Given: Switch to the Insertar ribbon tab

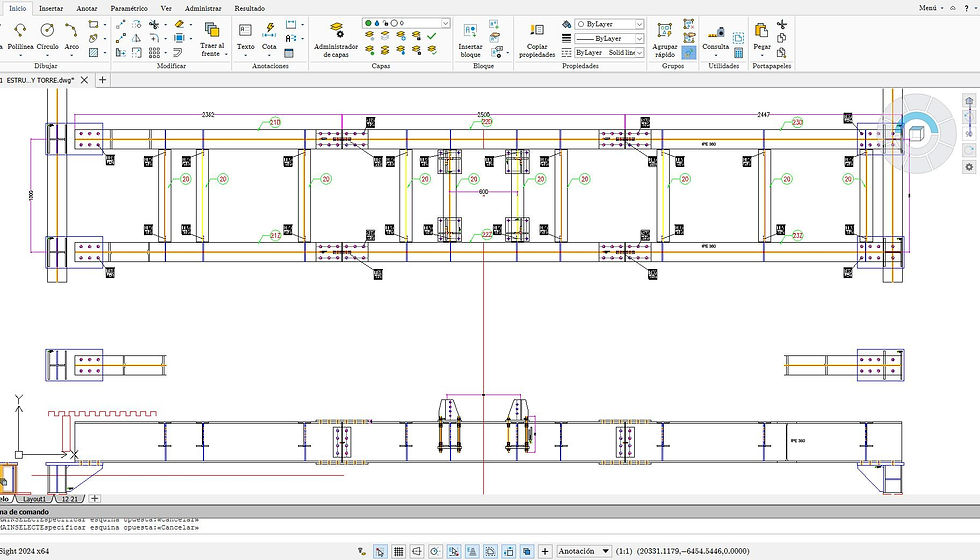Looking at the screenshot, I should (x=51, y=9).
